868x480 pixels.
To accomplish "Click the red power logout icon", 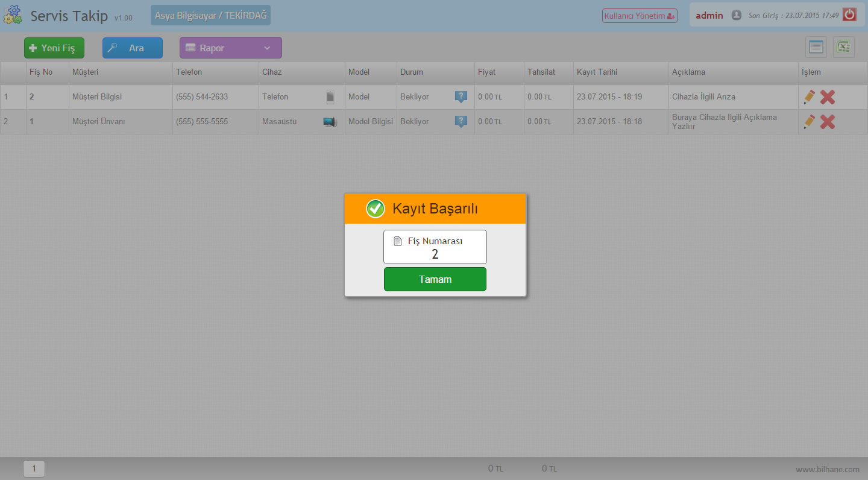I will tap(849, 15).
